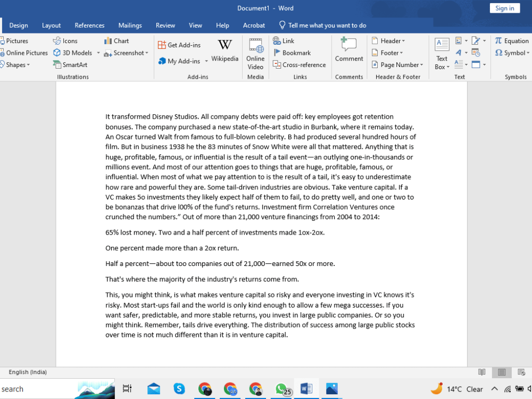Click the line "One percent made more than a 2ox return."
Image resolution: width=532 pixels, height=399 pixels.
(x=172, y=248)
